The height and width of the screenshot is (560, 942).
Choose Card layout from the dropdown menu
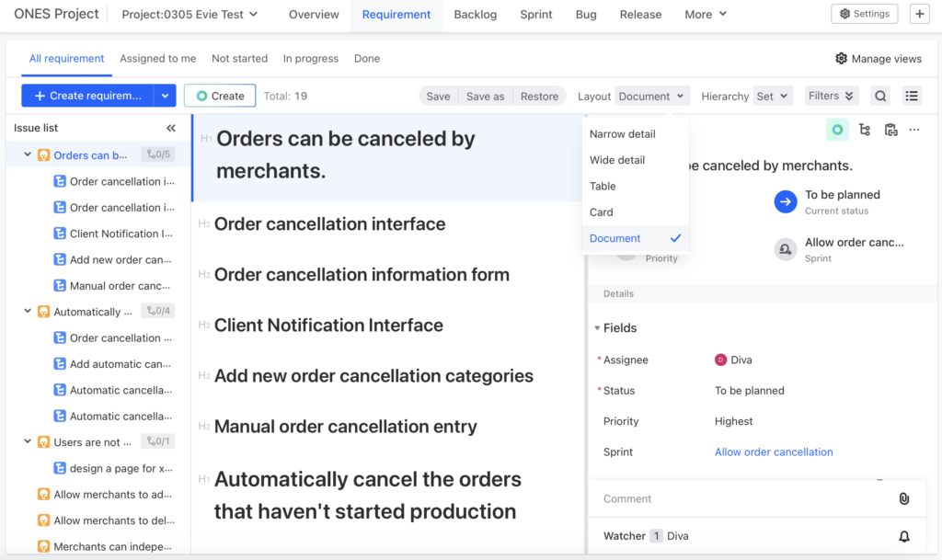click(x=601, y=212)
